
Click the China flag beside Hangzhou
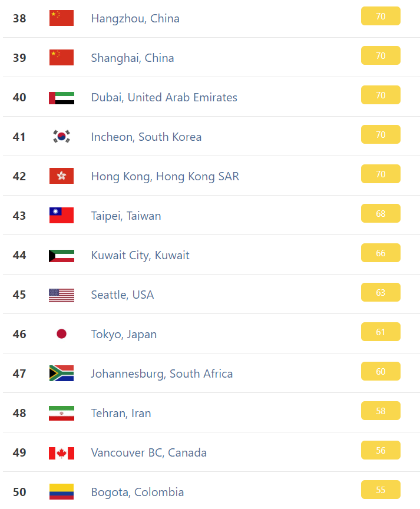click(61, 18)
